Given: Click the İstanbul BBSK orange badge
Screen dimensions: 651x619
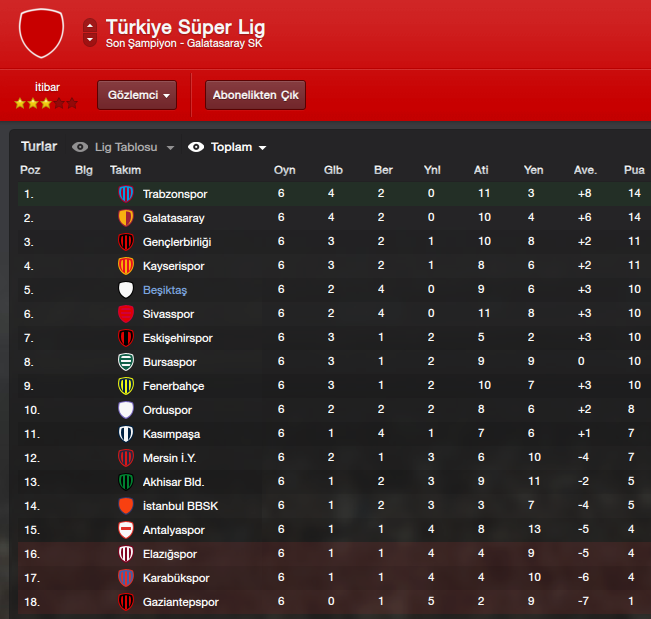Looking at the screenshot, I should (126, 506).
